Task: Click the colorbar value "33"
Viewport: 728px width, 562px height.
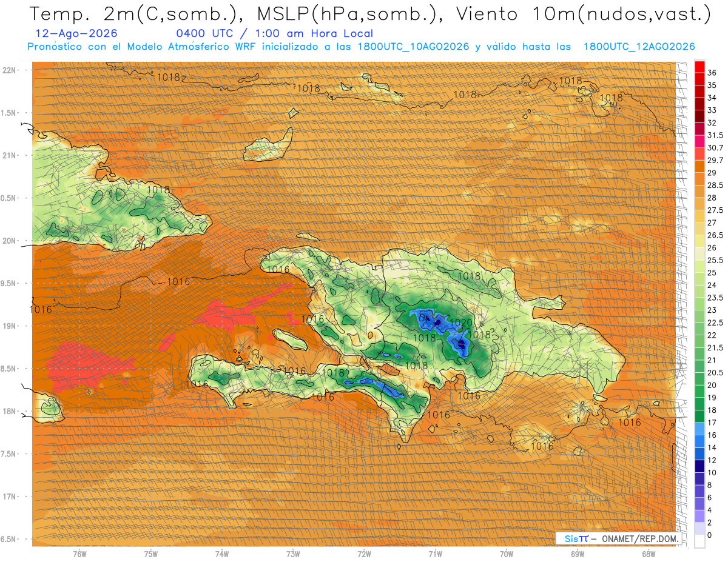Action: tap(712, 110)
